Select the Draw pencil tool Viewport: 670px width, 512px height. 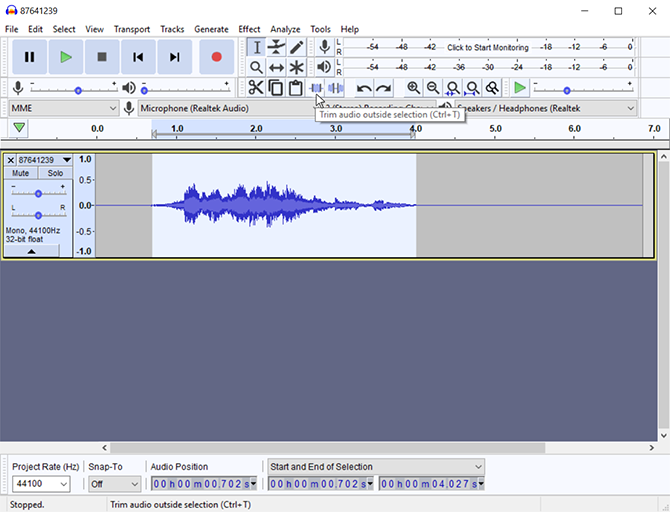296,47
